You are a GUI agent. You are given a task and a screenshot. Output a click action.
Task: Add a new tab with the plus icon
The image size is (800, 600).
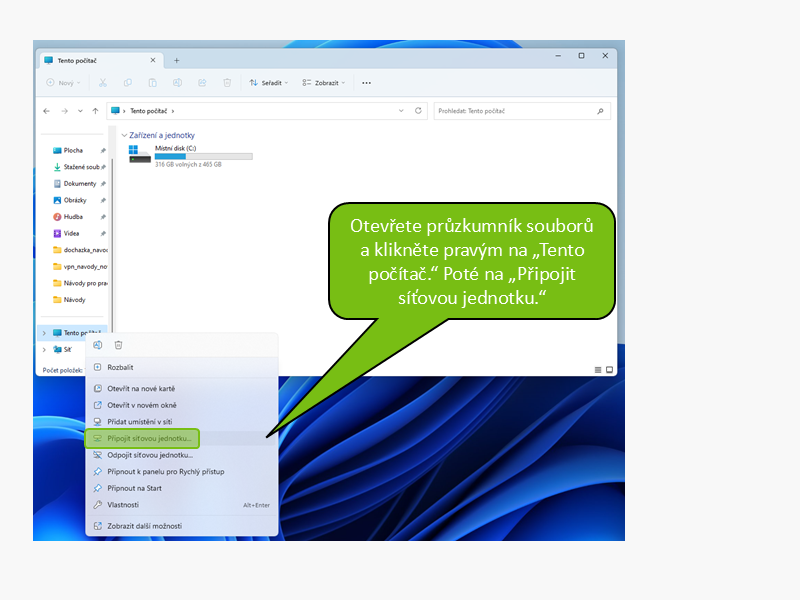(177, 60)
